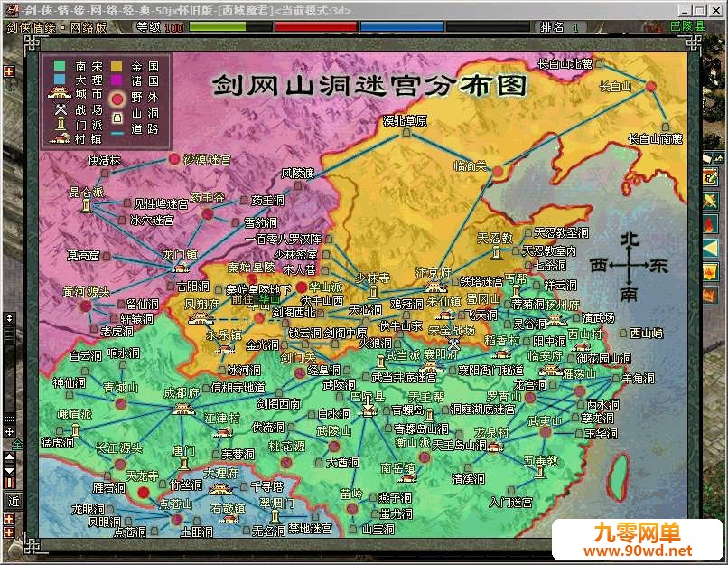Click the 长白山 red circle marker
This screenshot has width=728, height=565.
651,86
